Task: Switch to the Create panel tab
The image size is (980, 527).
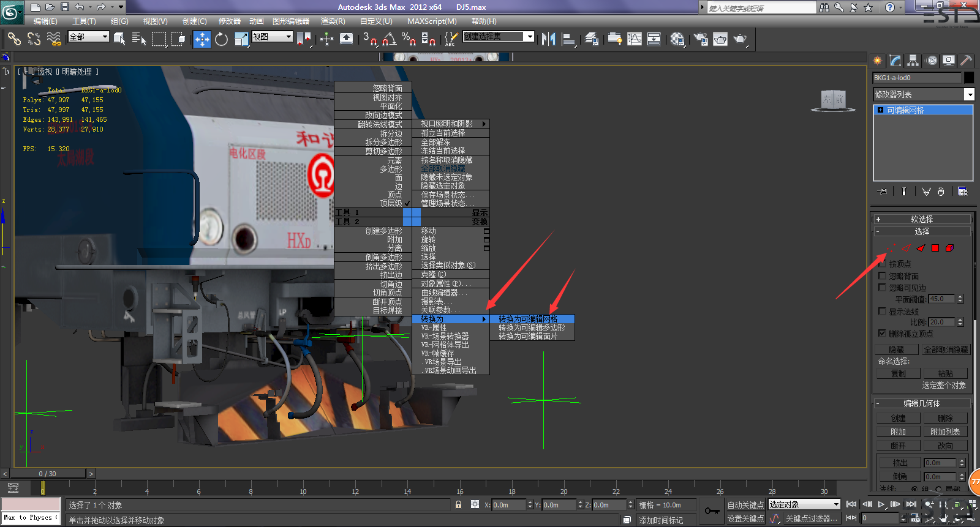Action: [x=878, y=60]
